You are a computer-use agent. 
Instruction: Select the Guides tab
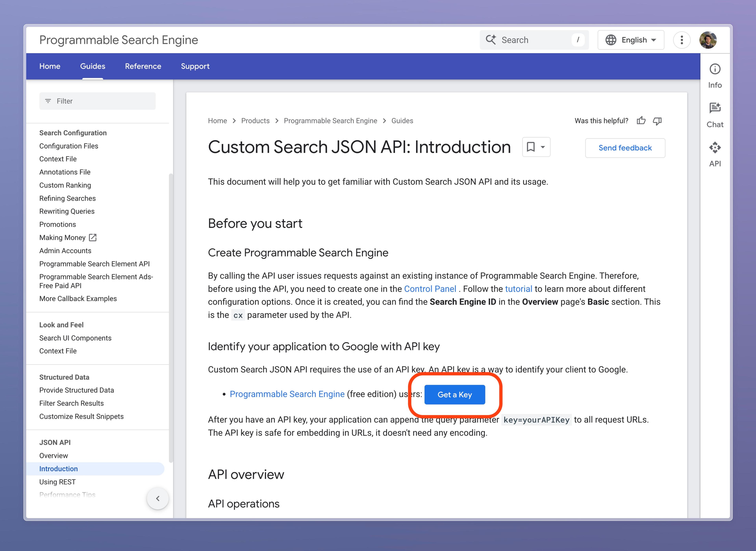[x=93, y=66]
